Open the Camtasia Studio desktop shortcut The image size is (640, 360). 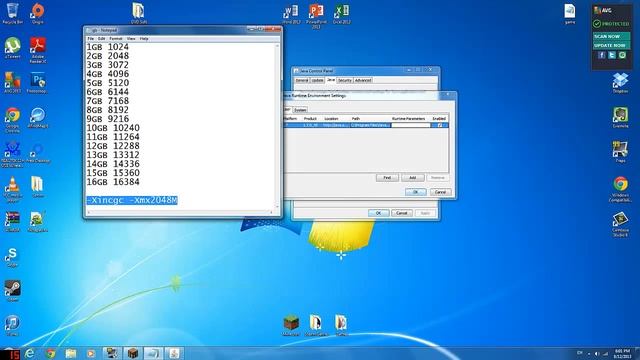point(620,224)
